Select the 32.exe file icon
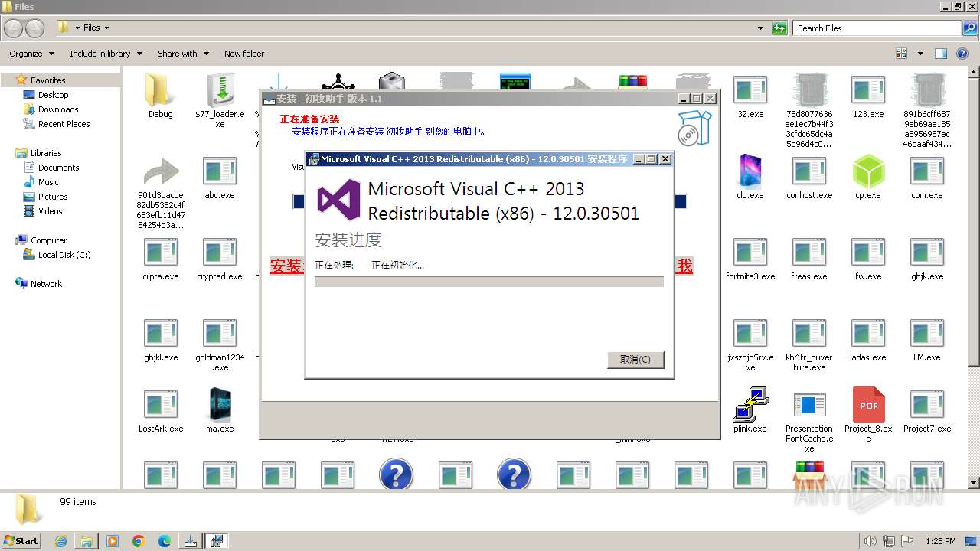 coord(750,90)
